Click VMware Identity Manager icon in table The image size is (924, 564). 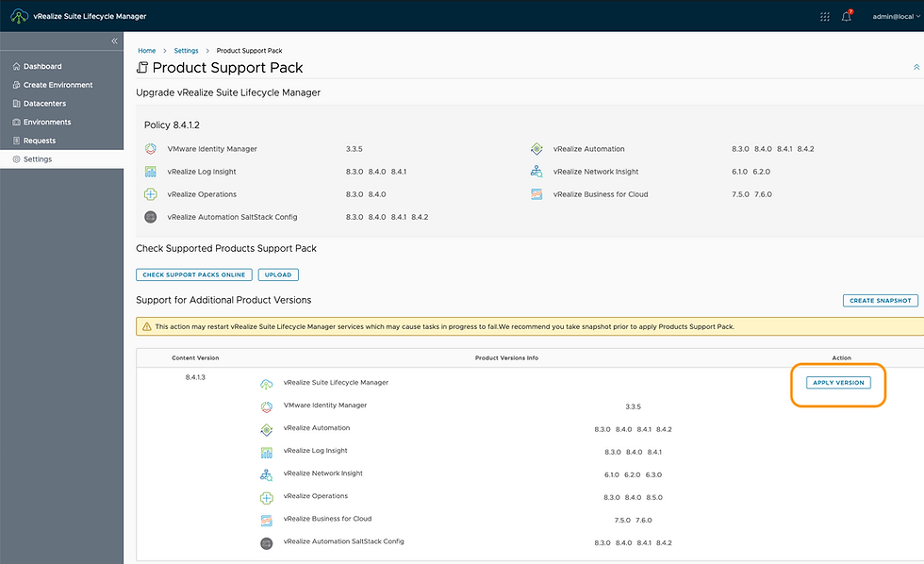point(267,407)
